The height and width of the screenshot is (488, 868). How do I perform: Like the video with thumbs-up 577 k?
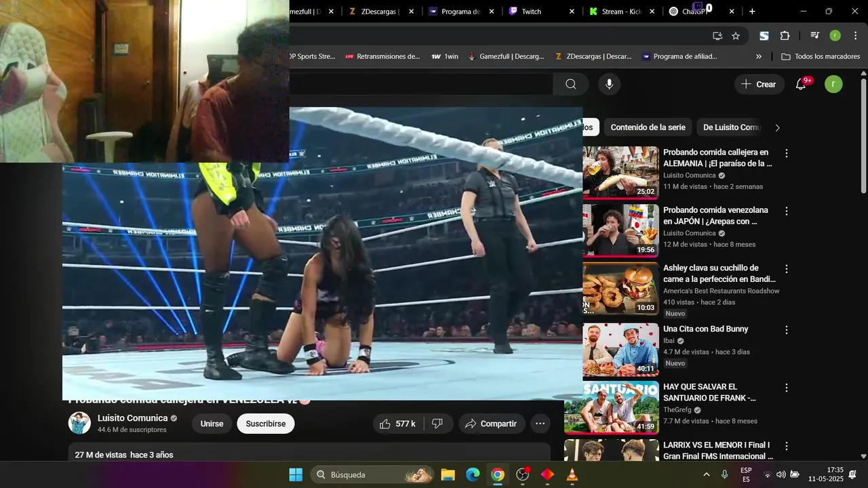[398, 424]
